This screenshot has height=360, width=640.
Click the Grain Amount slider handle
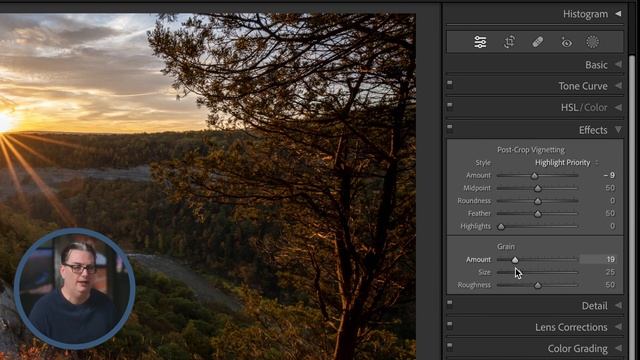(515, 260)
